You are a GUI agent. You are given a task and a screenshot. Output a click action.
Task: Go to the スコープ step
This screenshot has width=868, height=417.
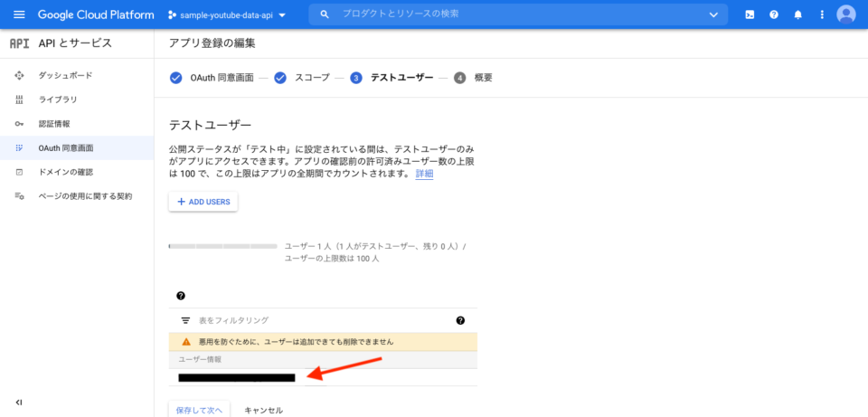click(302, 78)
